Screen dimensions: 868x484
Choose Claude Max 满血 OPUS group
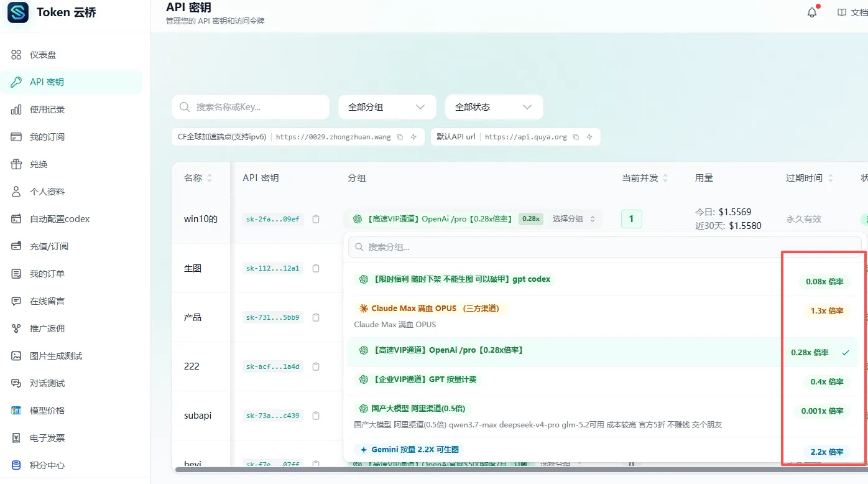(x=602, y=315)
